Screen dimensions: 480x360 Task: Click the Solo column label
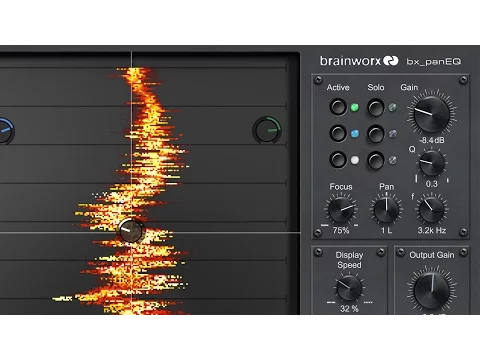376,87
